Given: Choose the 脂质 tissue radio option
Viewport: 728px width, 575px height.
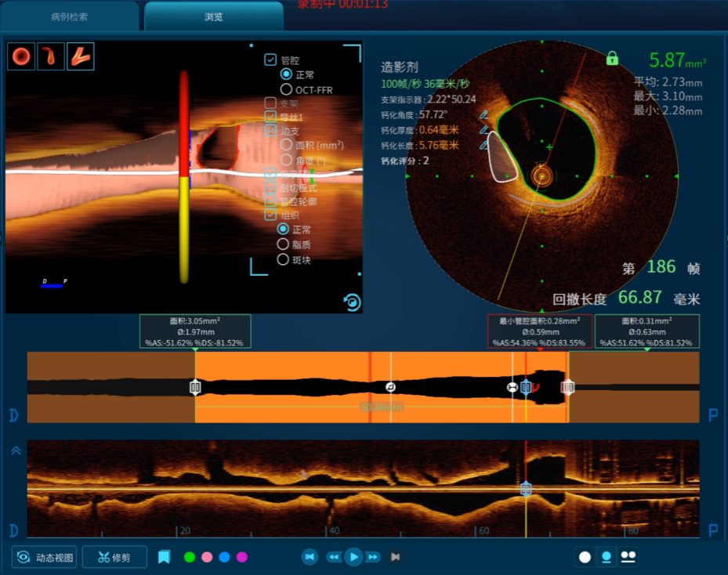Looking at the screenshot, I should coord(284,244).
